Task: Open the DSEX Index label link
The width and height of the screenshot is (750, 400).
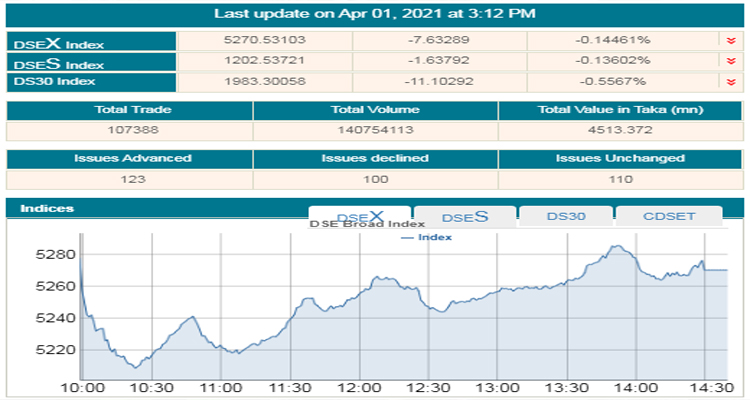Action: (58, 44)
